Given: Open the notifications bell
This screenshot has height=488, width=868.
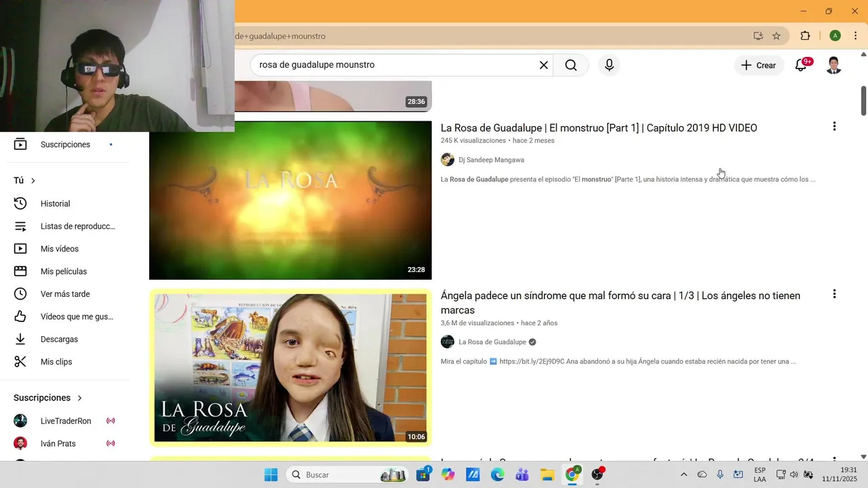Looking at the screenshot, I should pyautogui.click(x=801, y=65).
